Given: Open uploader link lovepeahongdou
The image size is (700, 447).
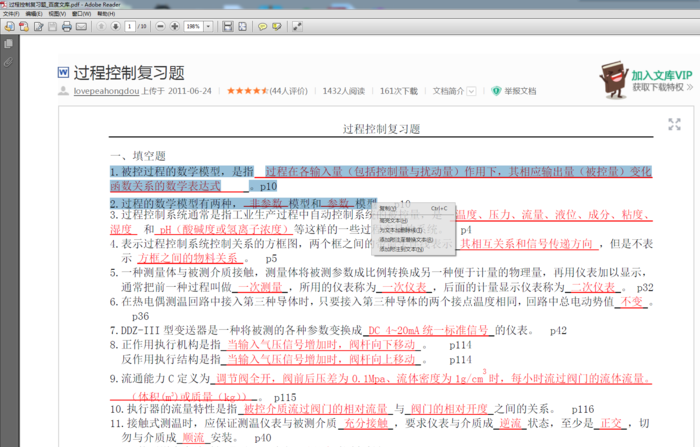Looking at the screenshot, I should click(x=106, y=91).
